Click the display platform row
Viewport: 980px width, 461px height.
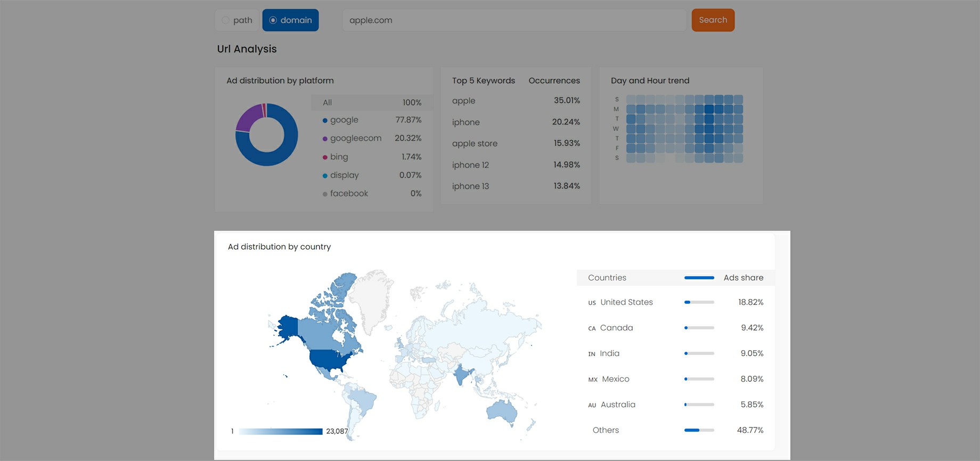click(x=372, y=175)
